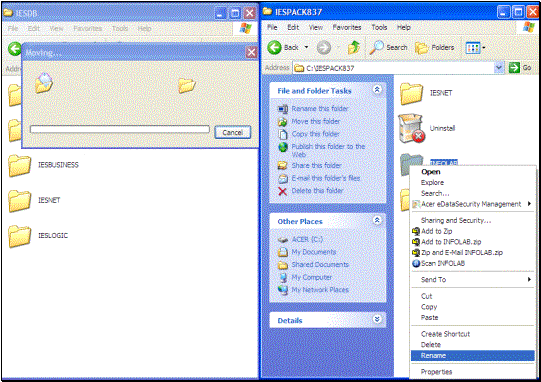Expand the address bar dropdown
Viewport: 541px width, 382px height.
(499, 68)
